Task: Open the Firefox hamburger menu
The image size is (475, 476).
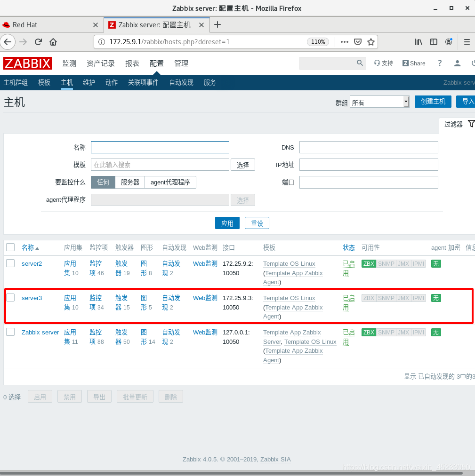Action: (x=467, y=42)
